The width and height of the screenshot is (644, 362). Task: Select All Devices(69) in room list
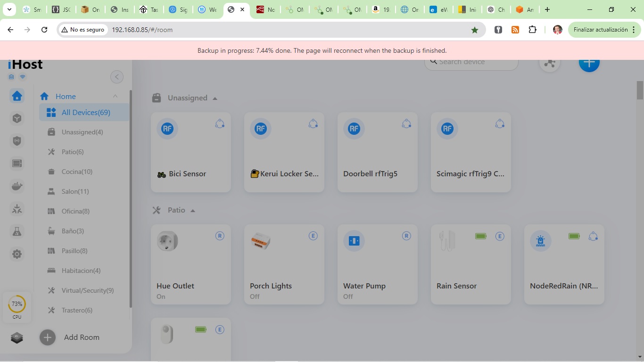click(x=84, y=112)
